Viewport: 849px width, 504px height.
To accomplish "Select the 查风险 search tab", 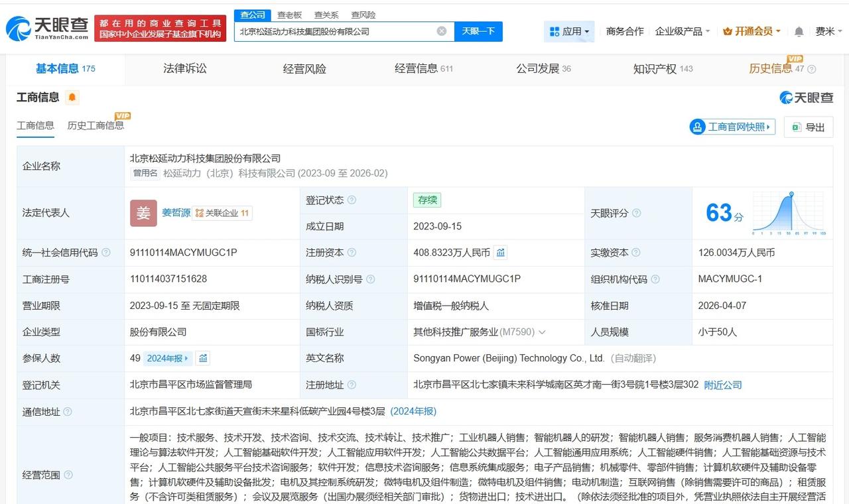I will 363,15.
